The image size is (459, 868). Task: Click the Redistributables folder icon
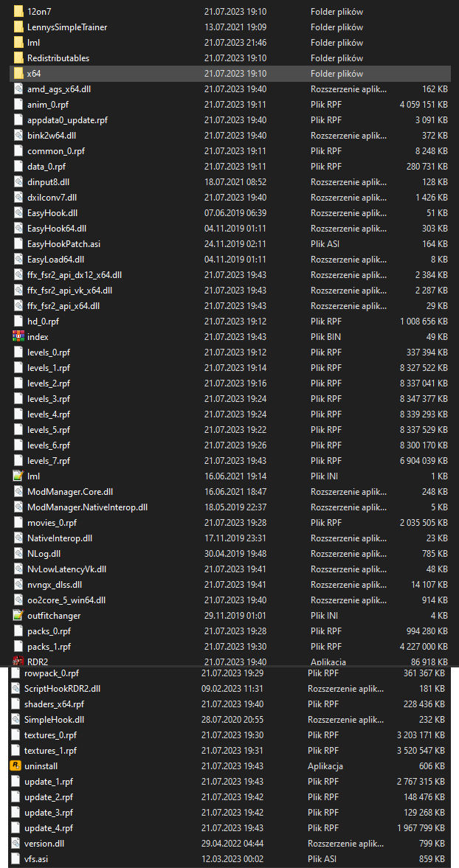[18, 58]
